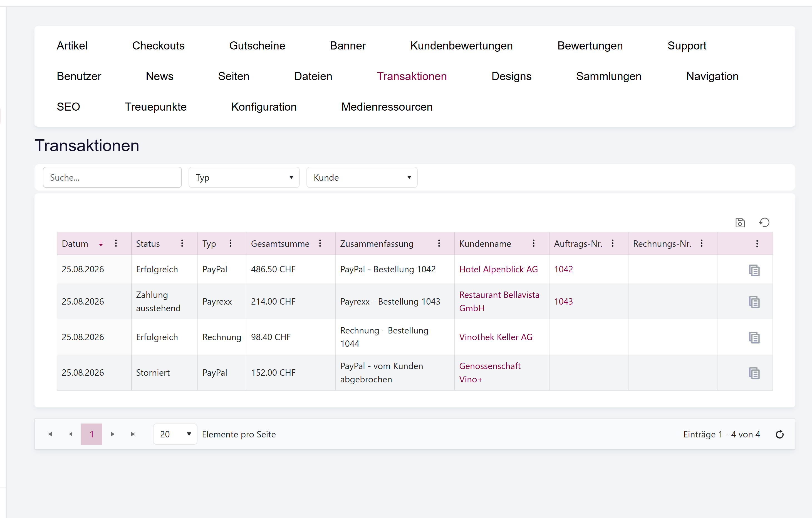
Task: Open the Artikel tab
Action: 72,46
